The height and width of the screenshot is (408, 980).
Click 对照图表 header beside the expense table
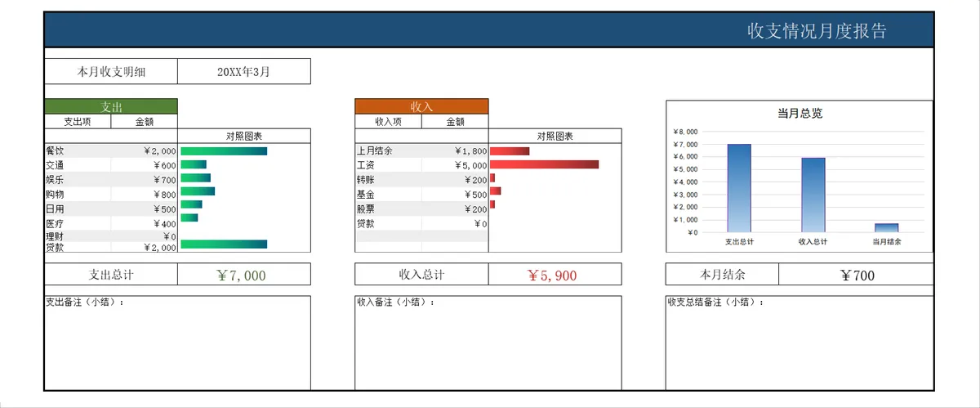point(243,136)
